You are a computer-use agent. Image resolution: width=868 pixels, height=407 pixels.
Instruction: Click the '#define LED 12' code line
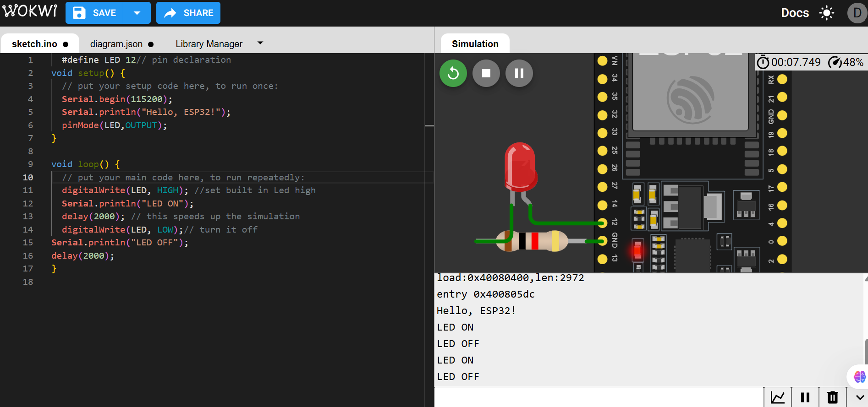146,60
